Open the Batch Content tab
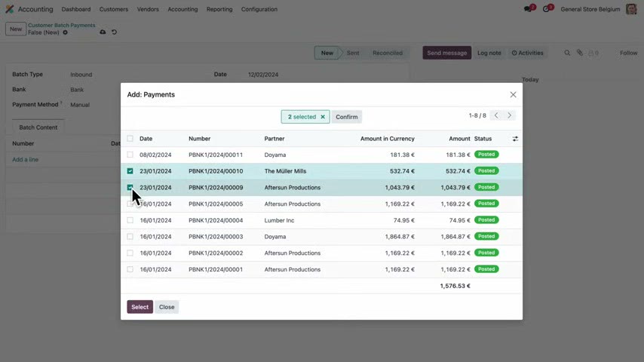This screenshot has height=362, width=644. (38, 127)
